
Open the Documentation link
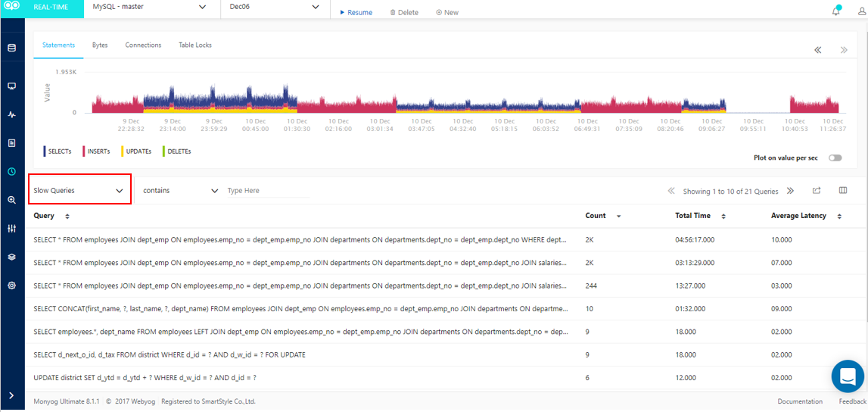(800, 401)
